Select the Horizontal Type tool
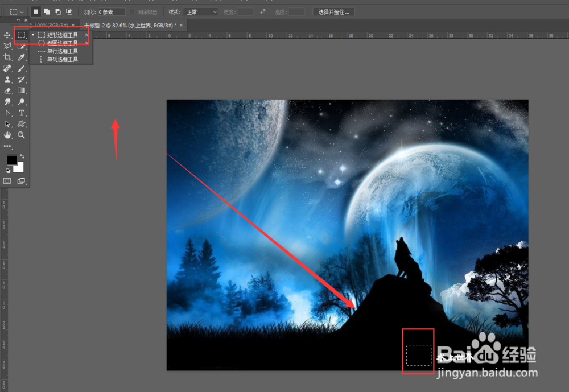The image size is (569, 392). point(22,113)
